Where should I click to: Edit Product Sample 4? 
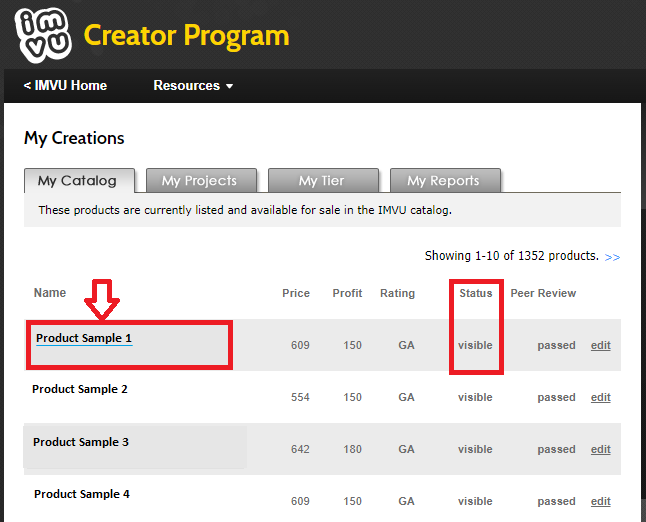coord(601,501)
